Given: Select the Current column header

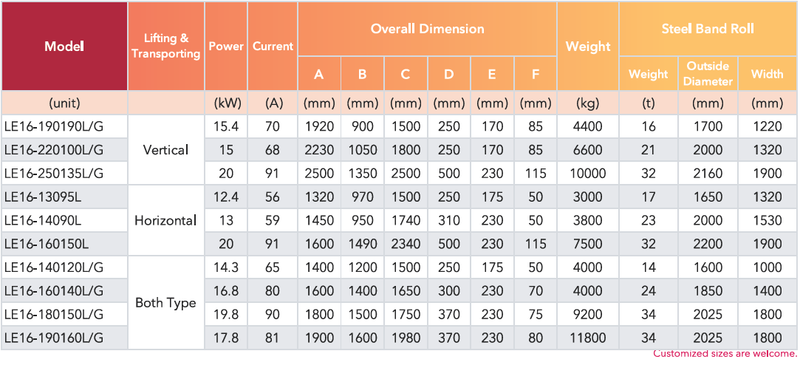Looking at the screenshot, I should [273, 46].
